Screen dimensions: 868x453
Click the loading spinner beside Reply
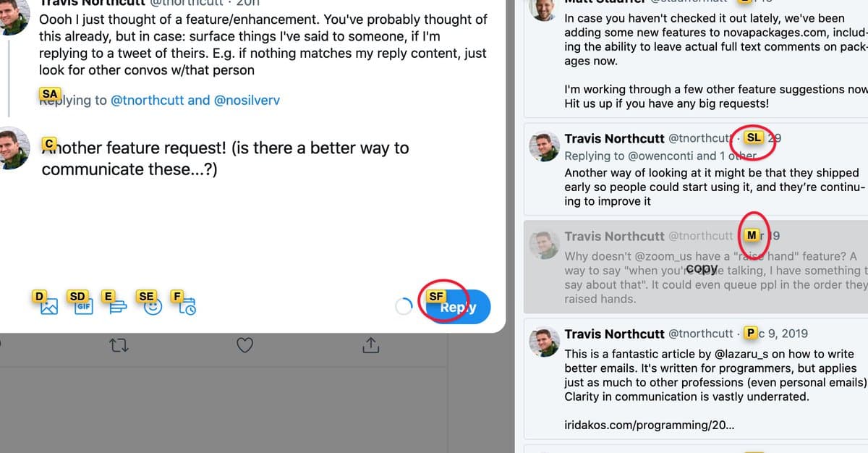click(x=404, y=306)
